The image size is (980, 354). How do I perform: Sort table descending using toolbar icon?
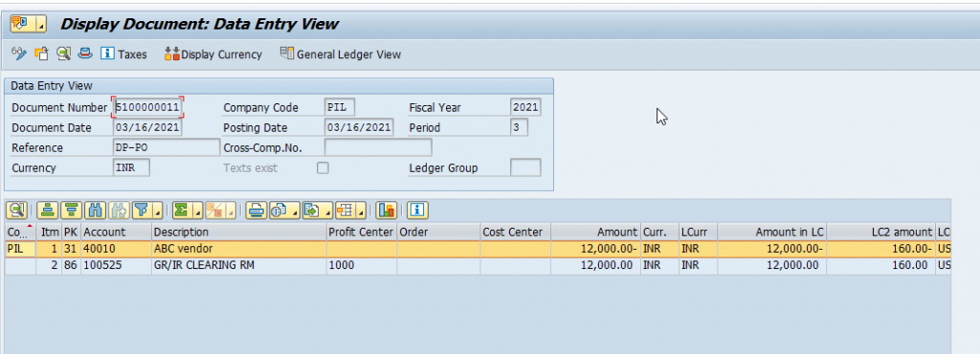coord(72,210)
